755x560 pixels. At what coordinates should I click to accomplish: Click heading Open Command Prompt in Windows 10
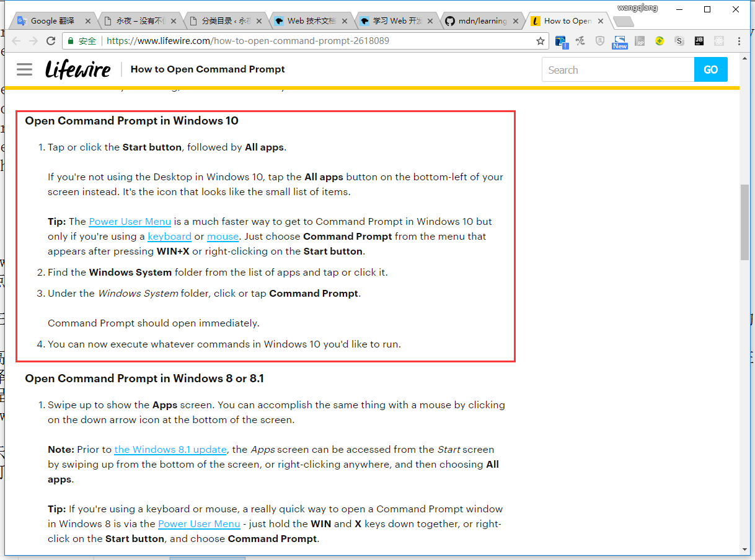[131, 121]
